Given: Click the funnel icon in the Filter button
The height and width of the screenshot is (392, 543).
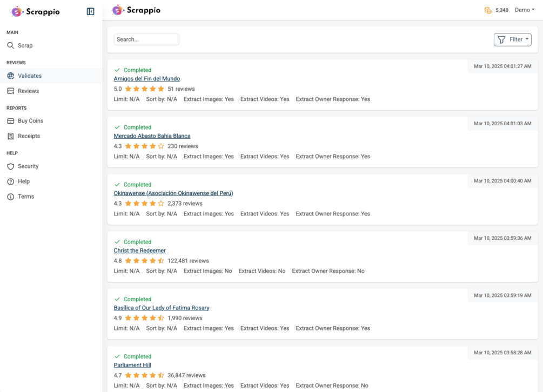Looking at the screenshot, I should 501,40.
